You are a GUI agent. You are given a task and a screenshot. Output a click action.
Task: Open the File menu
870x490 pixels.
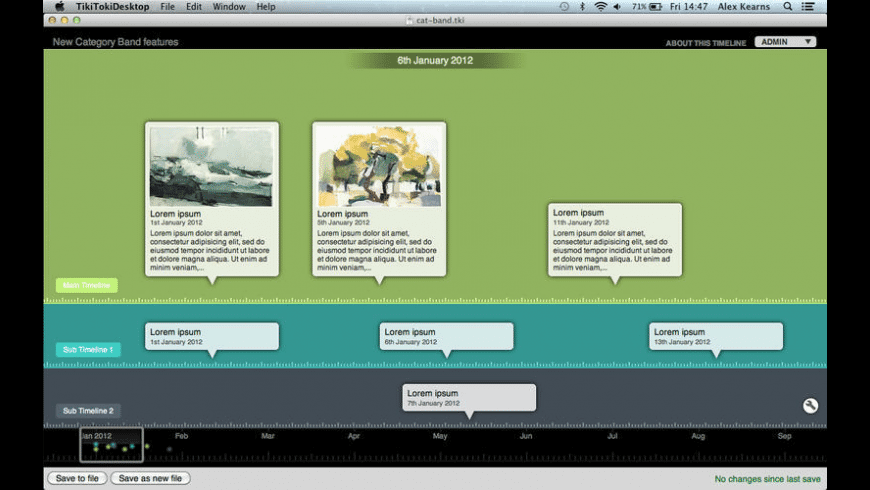[x=167, y=7]
